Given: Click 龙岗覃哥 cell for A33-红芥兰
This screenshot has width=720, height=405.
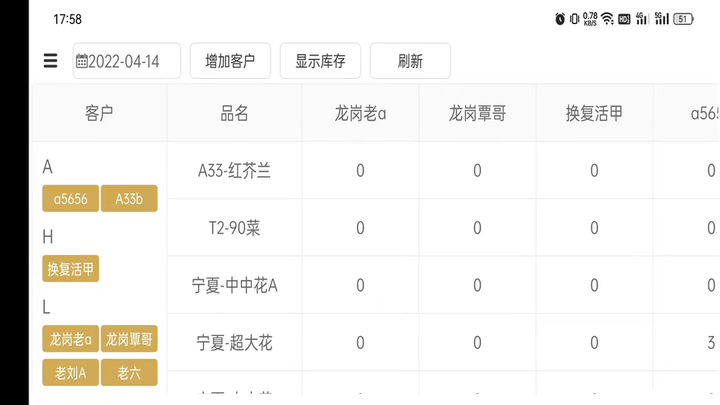Looking at the screenshot, I should coord(478,170).
